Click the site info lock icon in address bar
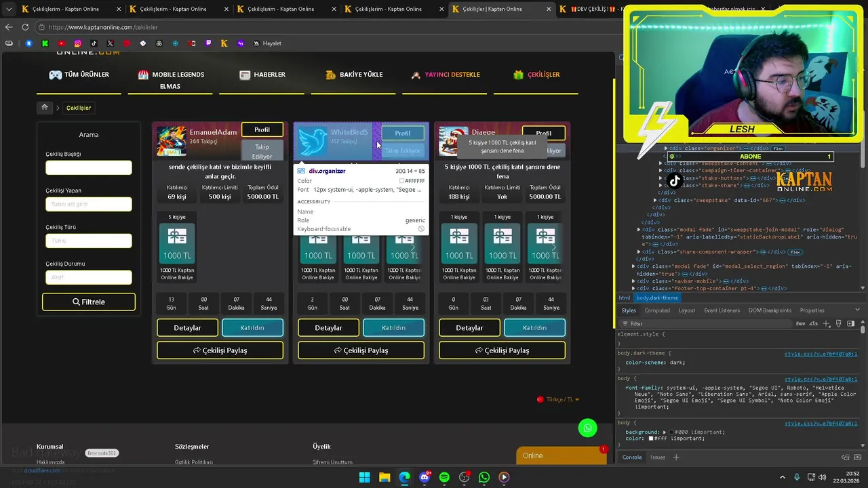The height and width of the screenshot is (488, 868). coord(41,27)
